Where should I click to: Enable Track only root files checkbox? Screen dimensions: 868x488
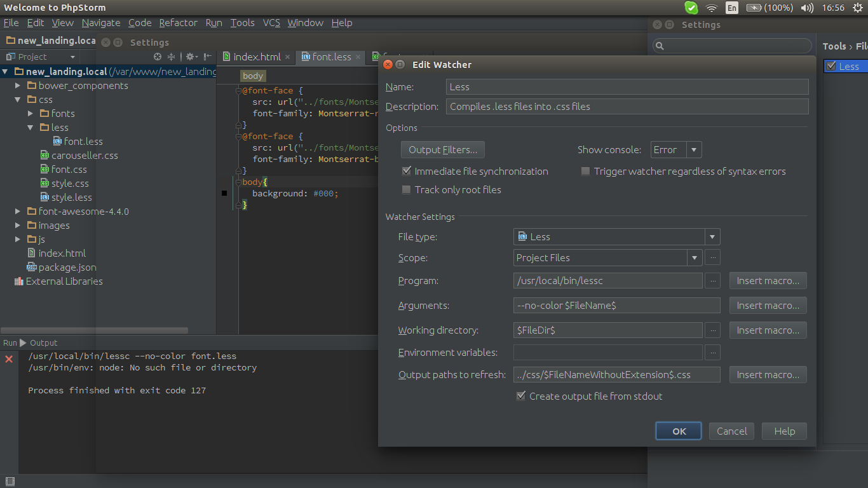(407, 189)
